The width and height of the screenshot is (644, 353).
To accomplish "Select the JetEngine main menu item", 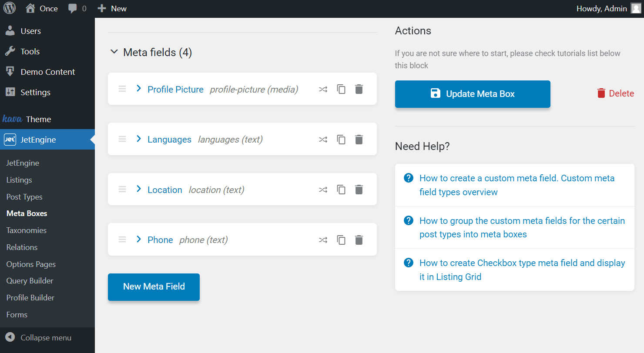I will pyautogui.click(x=47, y=140).
